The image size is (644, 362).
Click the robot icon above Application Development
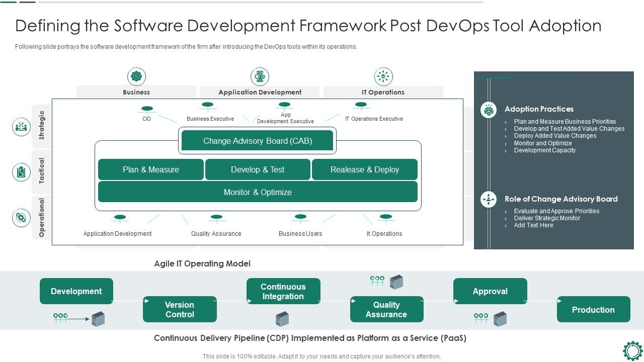[x=260, y=76]
